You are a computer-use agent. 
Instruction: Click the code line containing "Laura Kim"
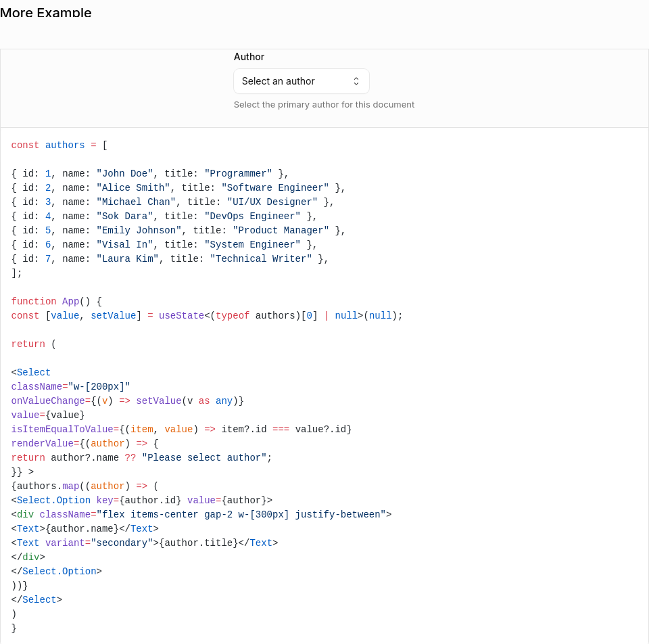(169, 259)
